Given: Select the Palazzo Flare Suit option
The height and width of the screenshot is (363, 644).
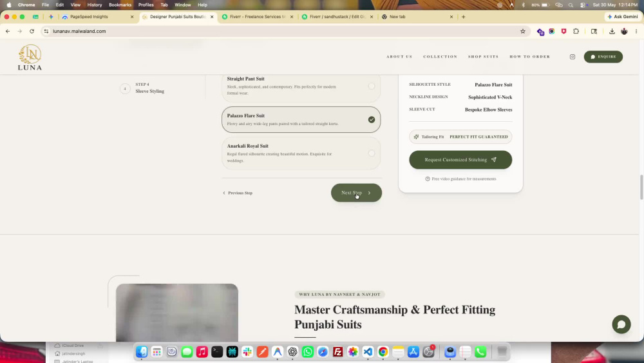Looking at the screenshot, I should click(301, 120).
